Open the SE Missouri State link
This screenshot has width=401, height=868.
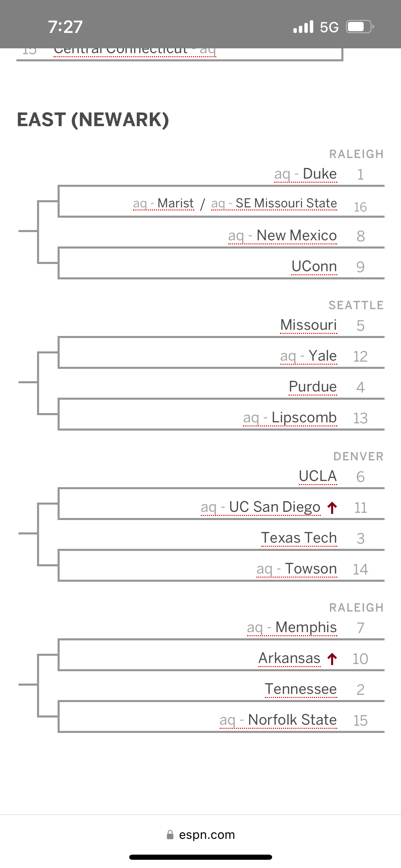(286, 203)
